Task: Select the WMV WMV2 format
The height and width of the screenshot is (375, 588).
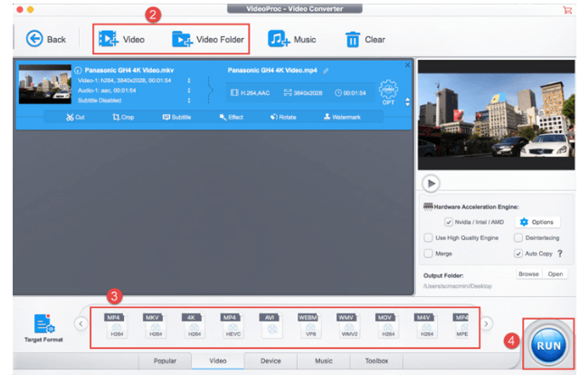Action: click(349, 325)
